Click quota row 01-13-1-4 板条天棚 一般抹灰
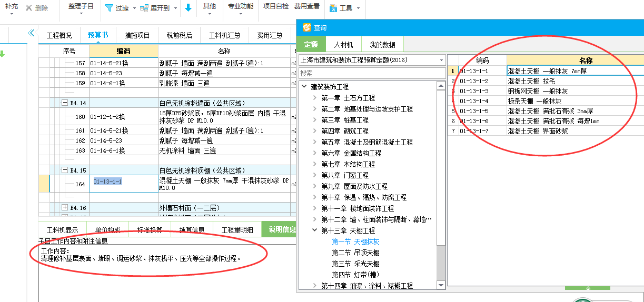The height and width of the screenshot is (302, 644). click(x=546, y=101)
